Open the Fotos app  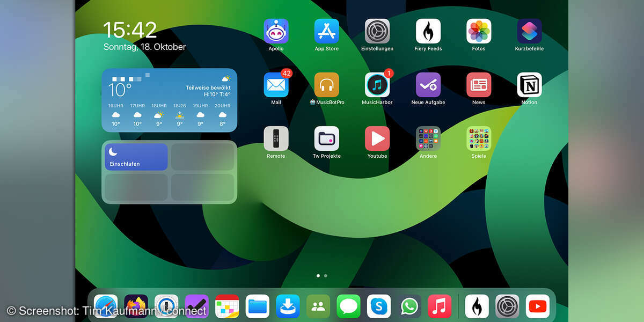click(x=479, y=31)
